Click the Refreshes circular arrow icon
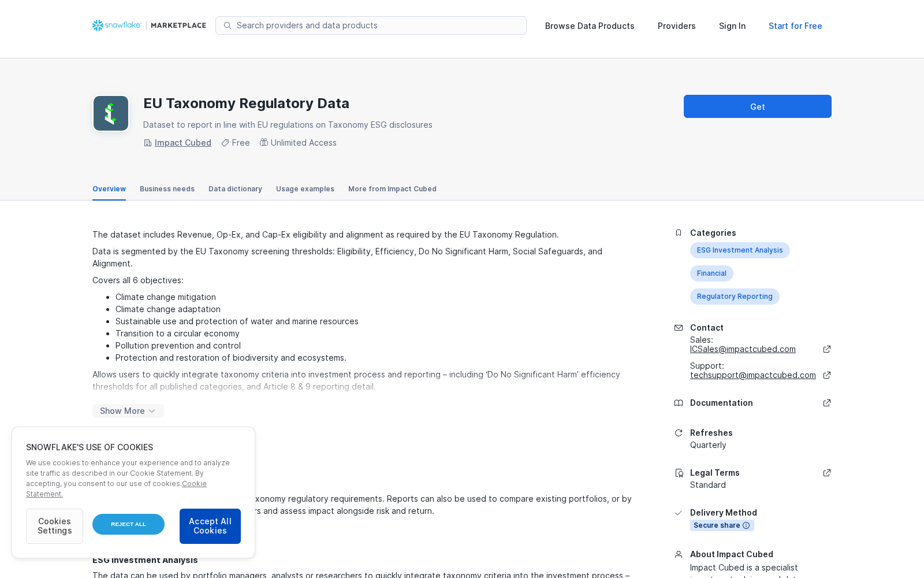The width and height of the screenshot is (924, 578). point(679,433)
